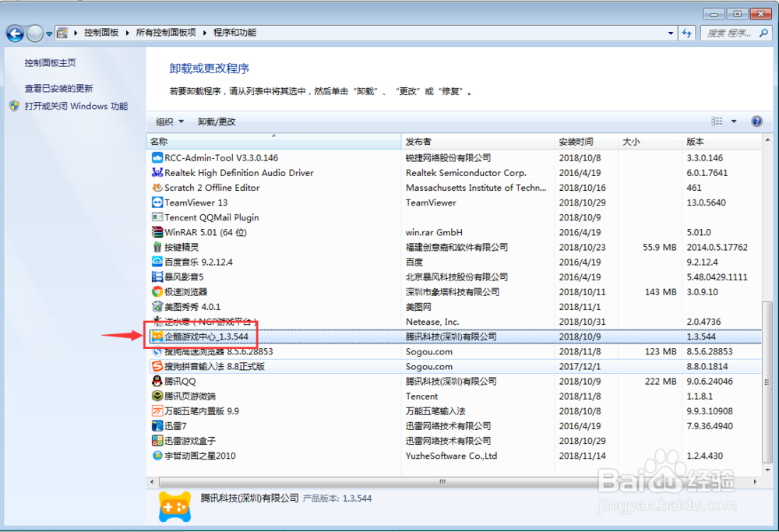Sort by 发布者 column header

click(478, 142)
